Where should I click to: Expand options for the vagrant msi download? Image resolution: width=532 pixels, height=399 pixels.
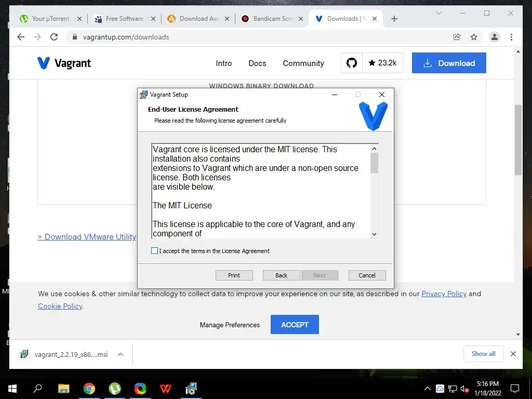pyautogui.click(x=121, y=354)
